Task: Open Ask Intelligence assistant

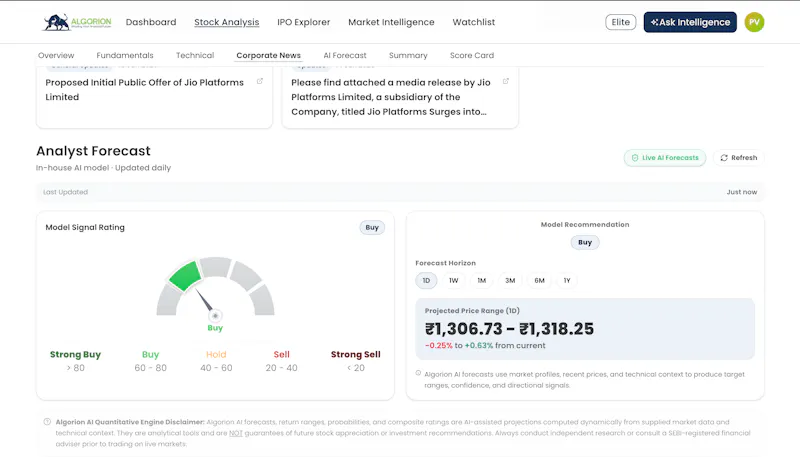Action: (690, 22)
